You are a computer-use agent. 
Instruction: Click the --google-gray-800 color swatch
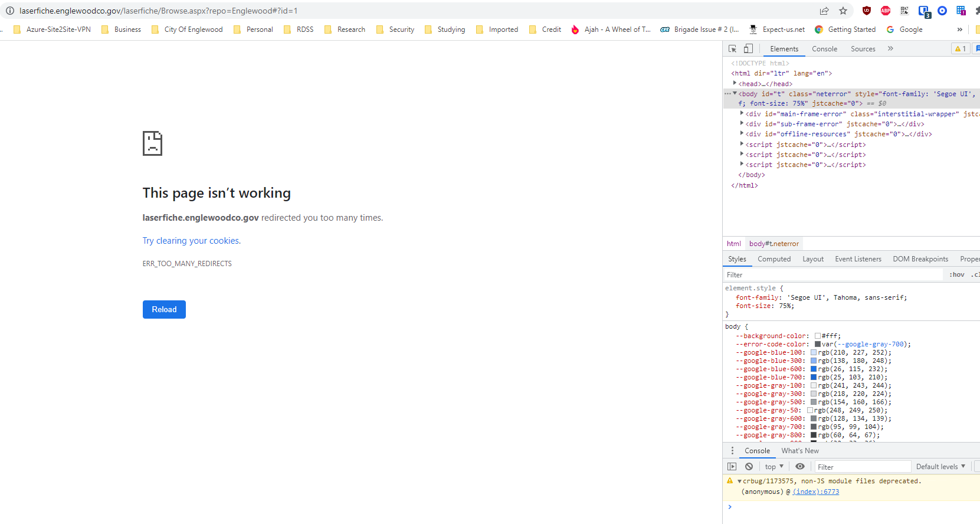[x=814, y=435]
